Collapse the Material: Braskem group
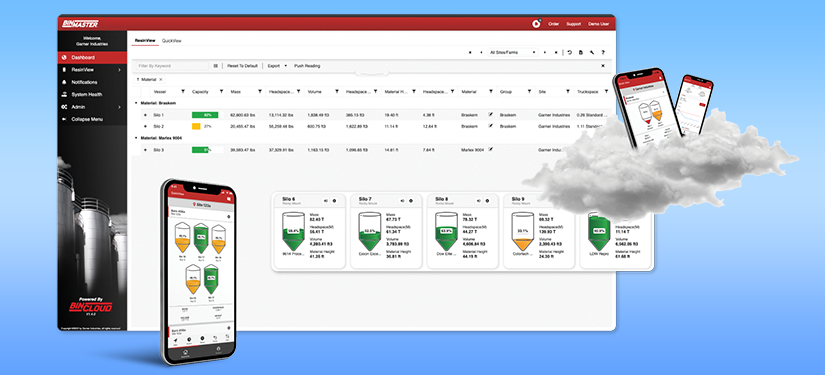Viewport: 825px width, 375px height. (x=137, y=103)
